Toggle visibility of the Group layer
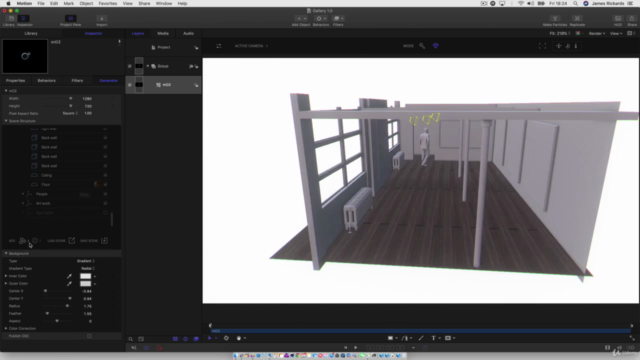 click(130, 66)
